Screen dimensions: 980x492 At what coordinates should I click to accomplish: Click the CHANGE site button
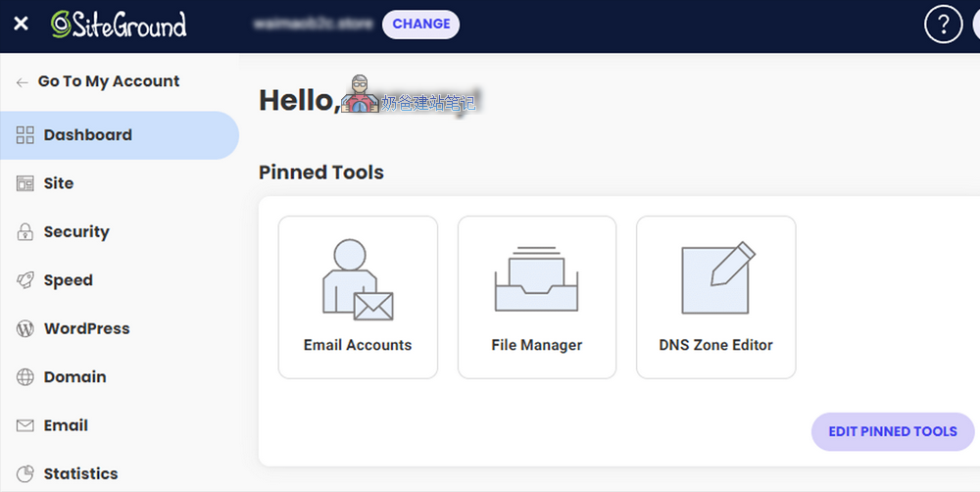(x=420, y=24)
